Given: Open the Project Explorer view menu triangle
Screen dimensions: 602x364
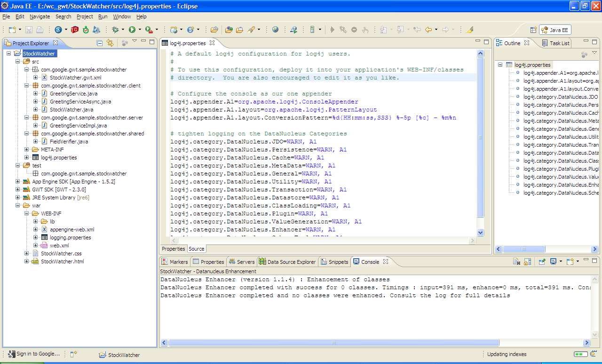Looking at the screenshot, I should pyautogui.click(x=135, y=42).
